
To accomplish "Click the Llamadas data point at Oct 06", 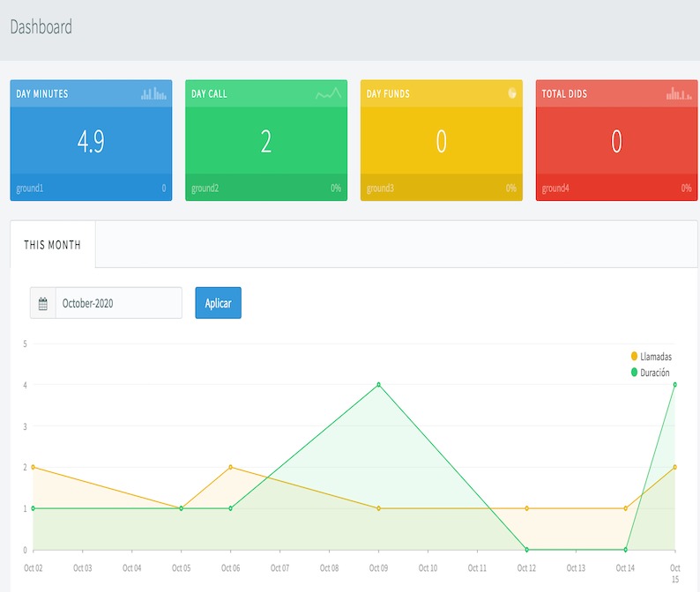I will pyautogui.click(x=230, y=467).
